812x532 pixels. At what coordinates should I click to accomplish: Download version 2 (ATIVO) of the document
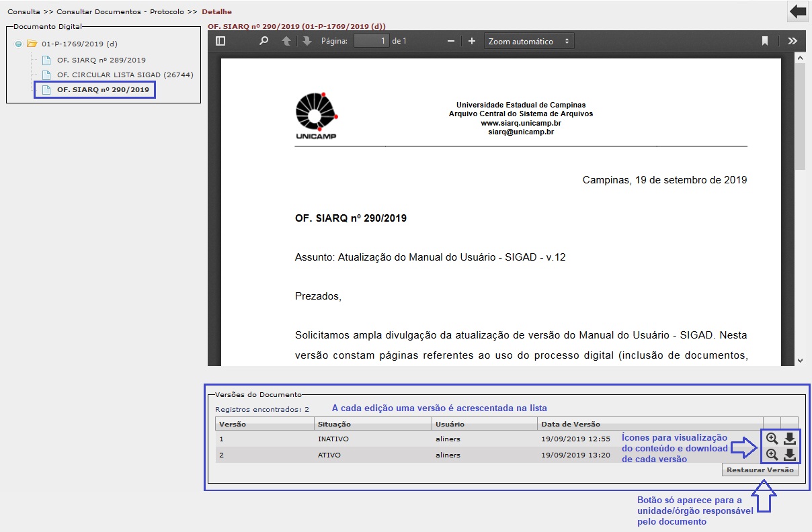pos(790,455)
